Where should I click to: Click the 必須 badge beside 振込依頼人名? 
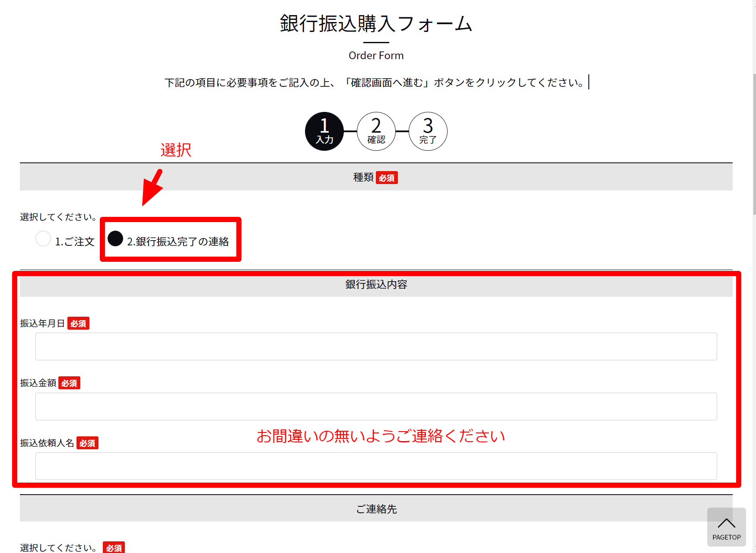[x=87, y=443]
